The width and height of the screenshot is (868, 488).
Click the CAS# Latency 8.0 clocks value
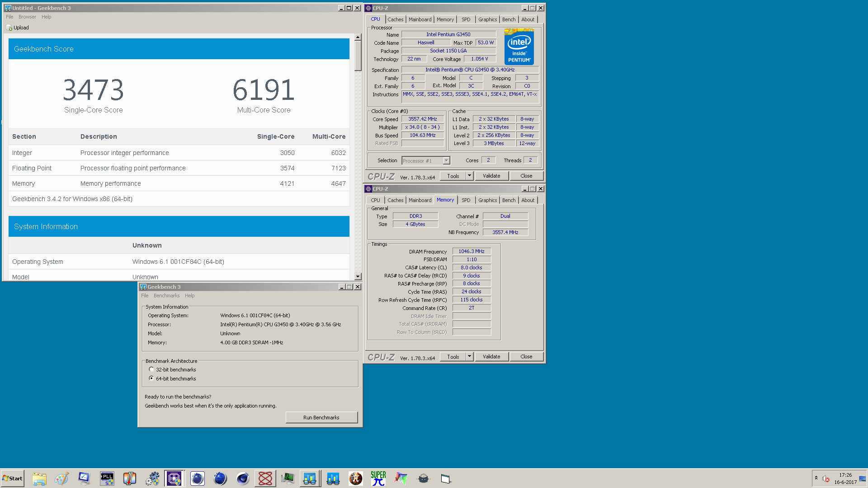point(472,267)
